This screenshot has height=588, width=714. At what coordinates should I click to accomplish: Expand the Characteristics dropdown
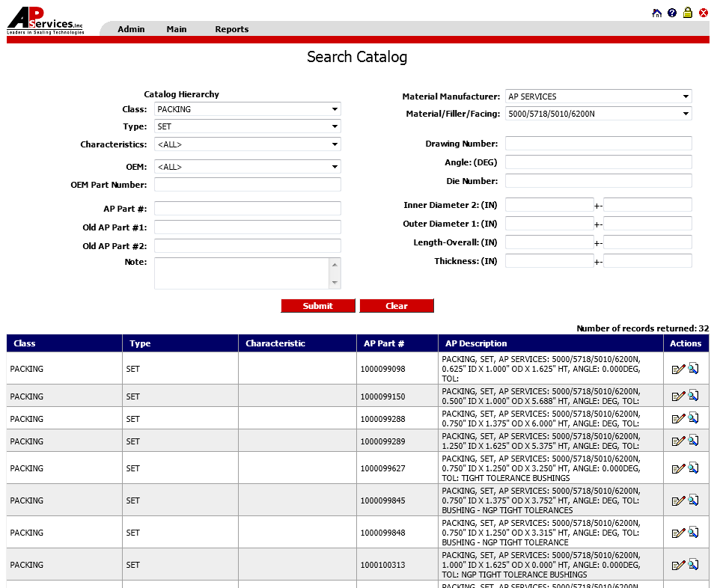tap(247, 144)
